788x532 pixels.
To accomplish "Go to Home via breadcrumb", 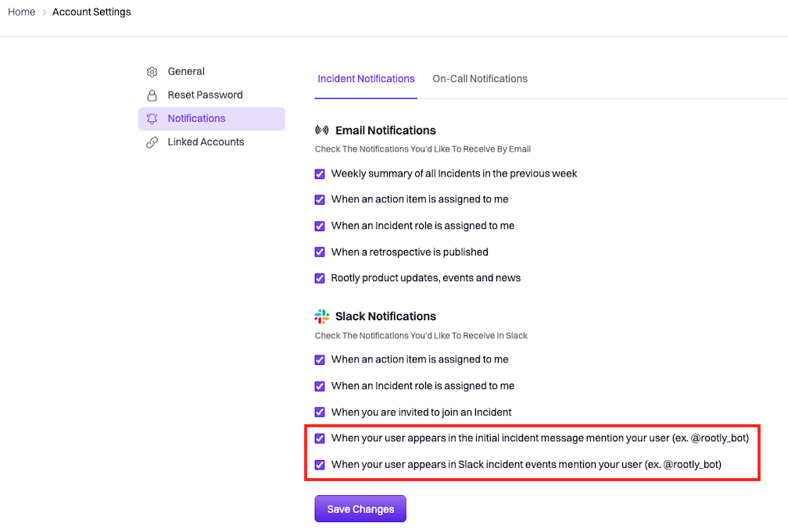I will click(22, 12).
